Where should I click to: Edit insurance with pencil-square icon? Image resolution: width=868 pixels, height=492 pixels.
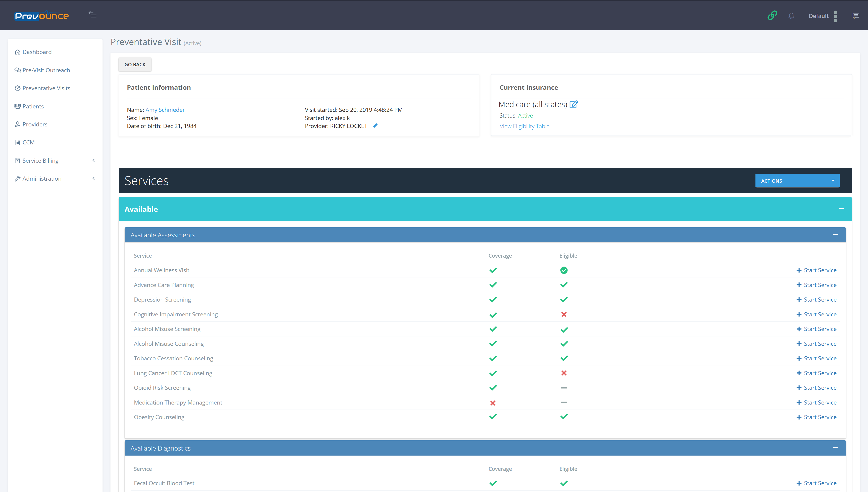[574, 104]
